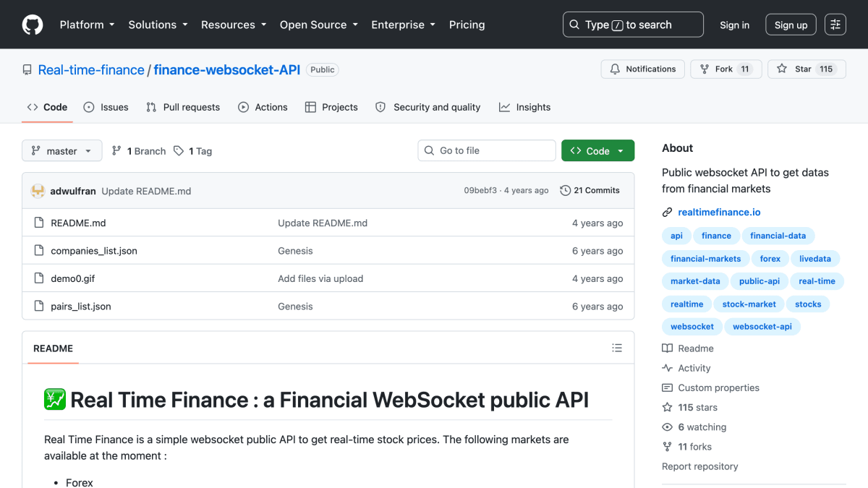Open the Actions tab

pos(263,107)
